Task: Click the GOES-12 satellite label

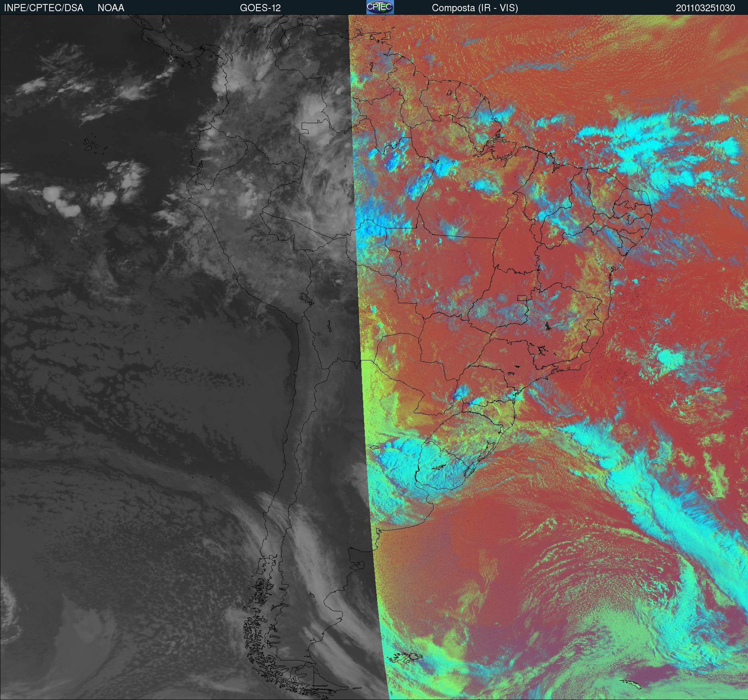Action: pyautogui.click(x=260, y=8)
